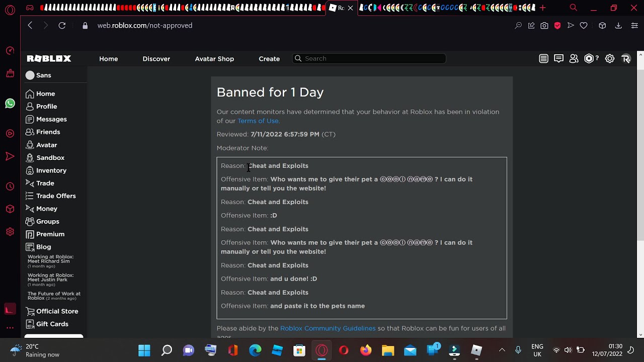The image size is (644, 362).
Task: Click the Roblox logo
Action: pyautogui.click(x=49, y=59)
